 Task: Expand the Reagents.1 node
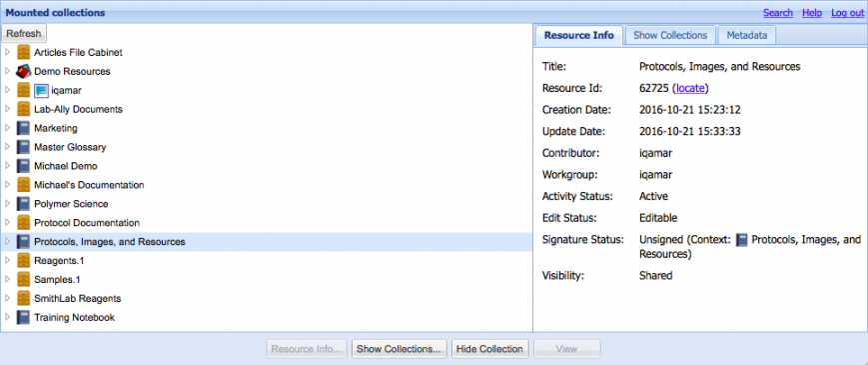[7, 260]
